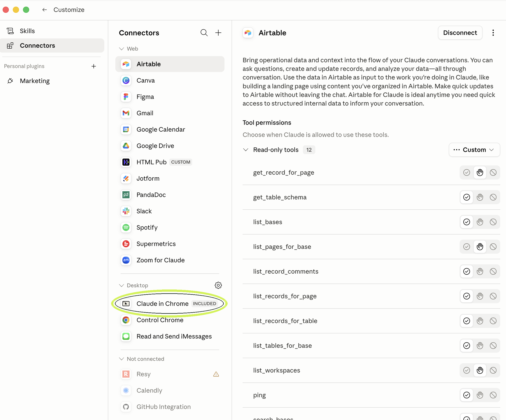506x420 pixels.
Task: Click the Marketing plugin icon
Action: 10,81
